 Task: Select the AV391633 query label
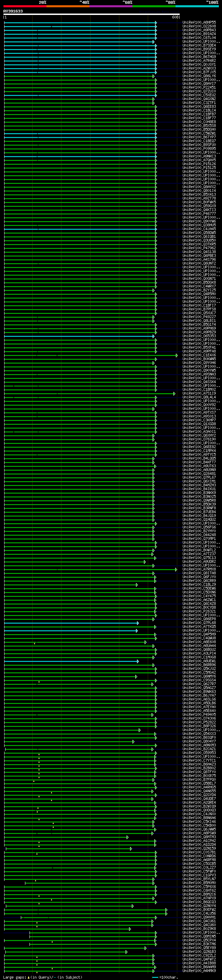tap(13, 11)
